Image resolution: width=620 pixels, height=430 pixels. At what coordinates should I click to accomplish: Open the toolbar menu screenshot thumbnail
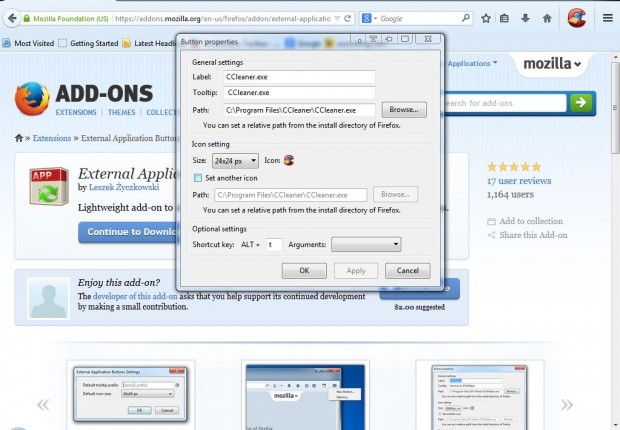[305, 396]
